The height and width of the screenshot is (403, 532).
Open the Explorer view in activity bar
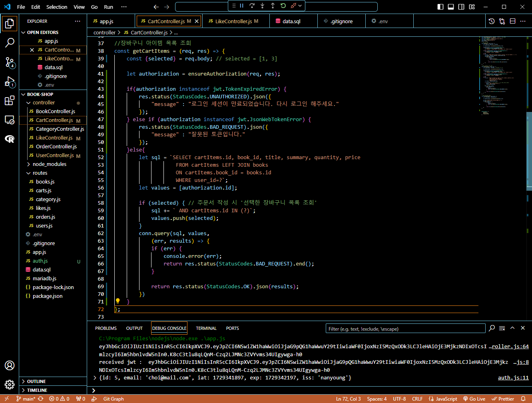(10, 24)
